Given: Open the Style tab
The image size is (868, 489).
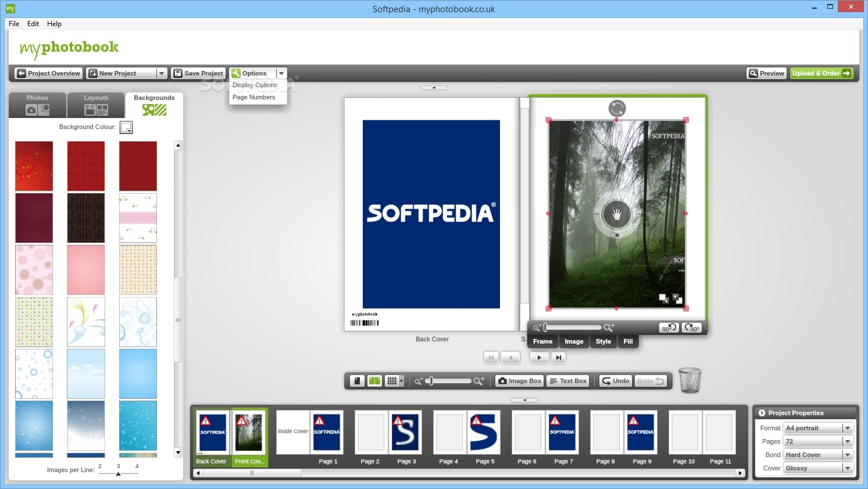Looking at the screenshot, I should tap(603, 341).
